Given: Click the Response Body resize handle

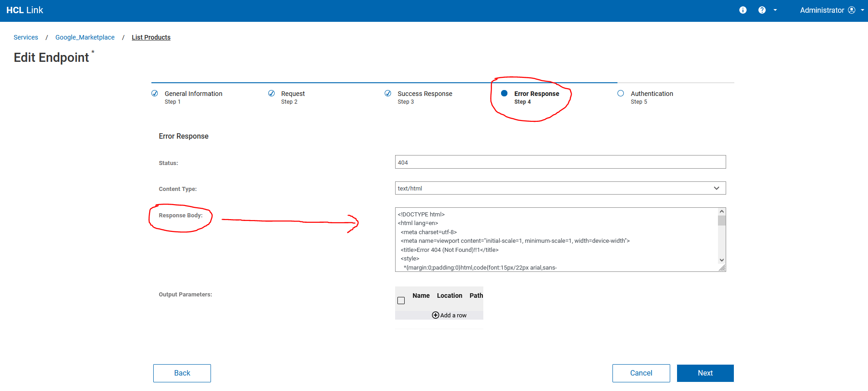Looking at the screenshot, I should point(722,268).
